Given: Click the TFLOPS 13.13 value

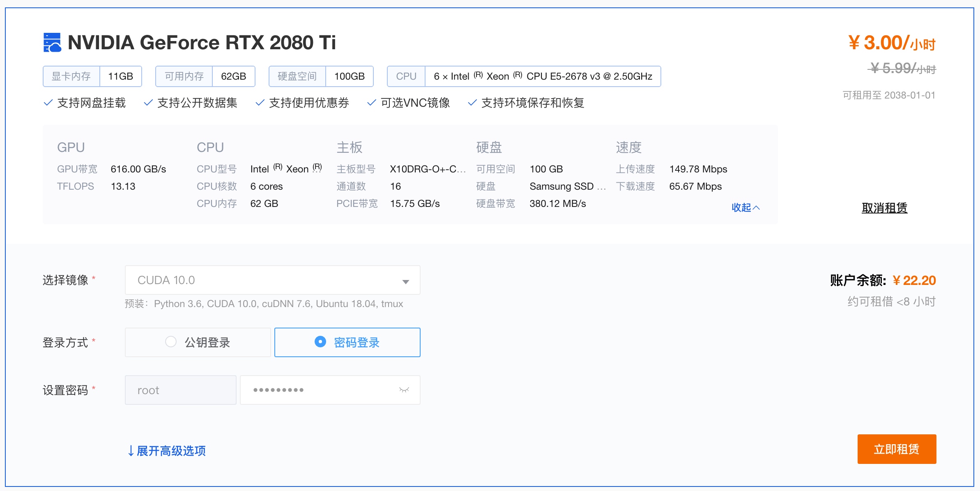Looking at the screenshot, I should click(123, 186).
